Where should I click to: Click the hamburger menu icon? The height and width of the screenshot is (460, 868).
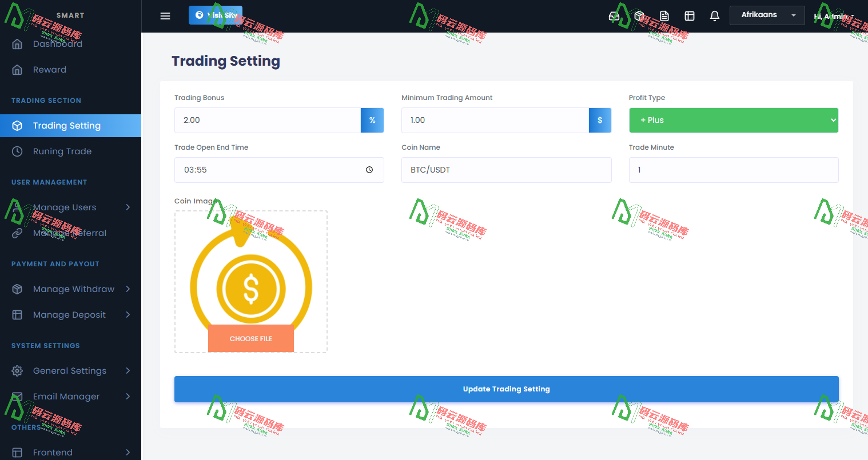[165, 16]
